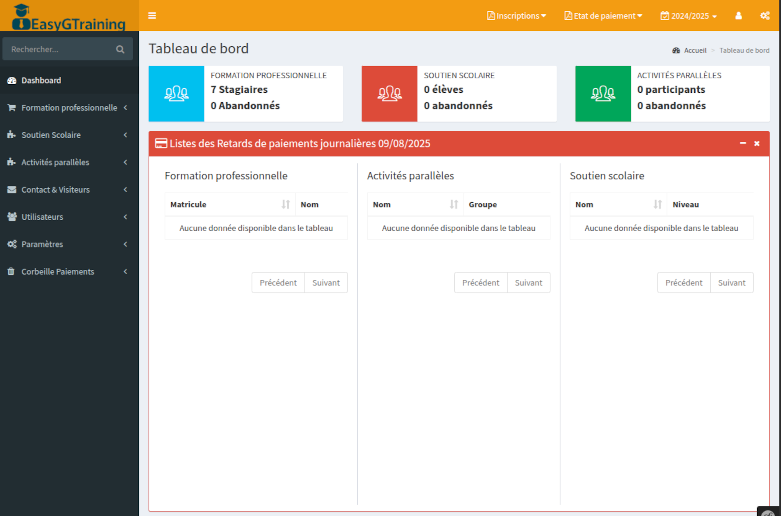Collapse the payment delays panel with minus icon
Viewport: 781px width, 516px height.
point(743,143)
